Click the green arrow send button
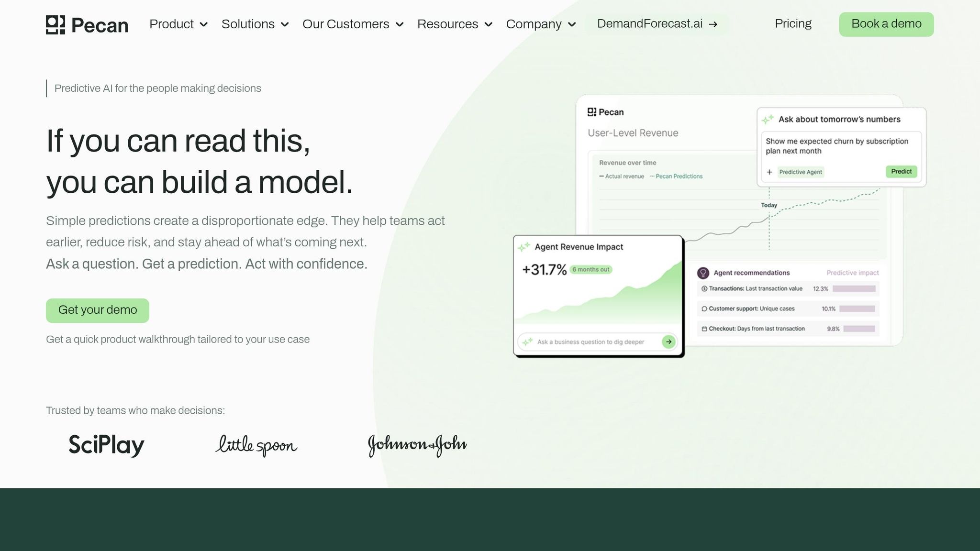This screenshot has height=551, width=980. pyautogui.click(x=668, y=342)
